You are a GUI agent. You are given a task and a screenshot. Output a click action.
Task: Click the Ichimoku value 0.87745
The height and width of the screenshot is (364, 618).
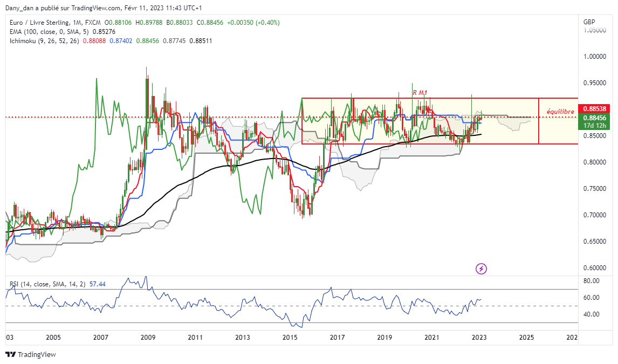click(174, 41)
